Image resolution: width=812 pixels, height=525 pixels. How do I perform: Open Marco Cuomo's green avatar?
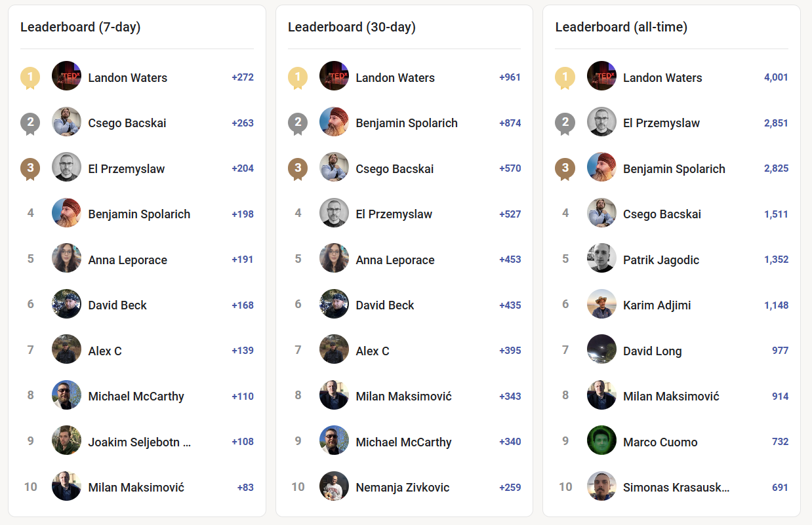point(601,441)
